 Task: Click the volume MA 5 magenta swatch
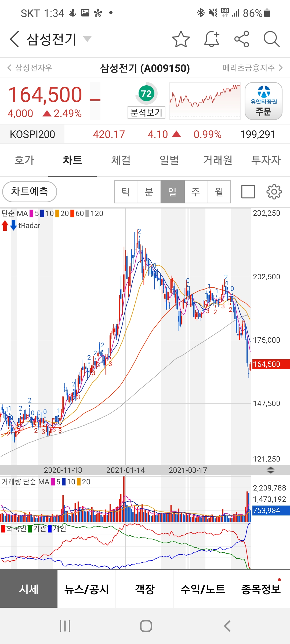pos(53,482)
